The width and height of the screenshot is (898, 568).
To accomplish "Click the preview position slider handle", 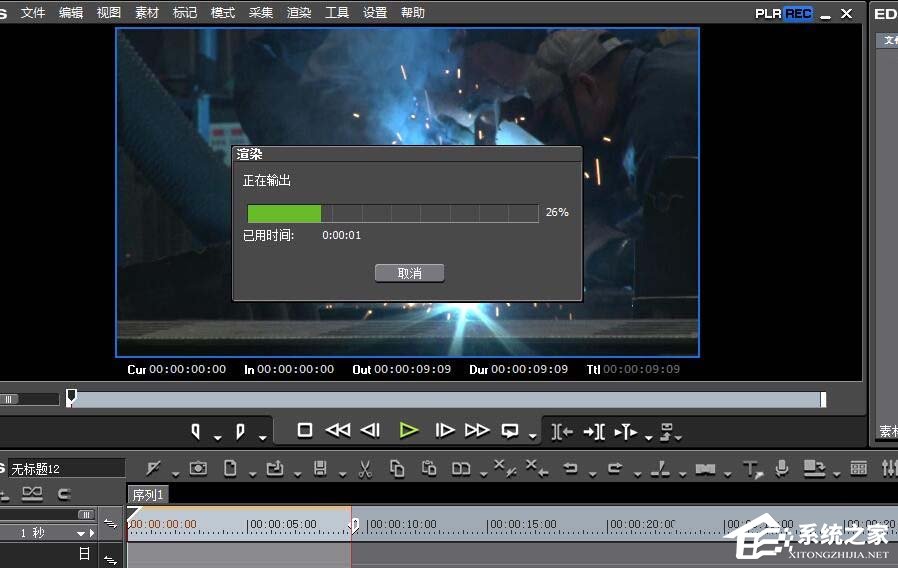I will click(71, 398).
